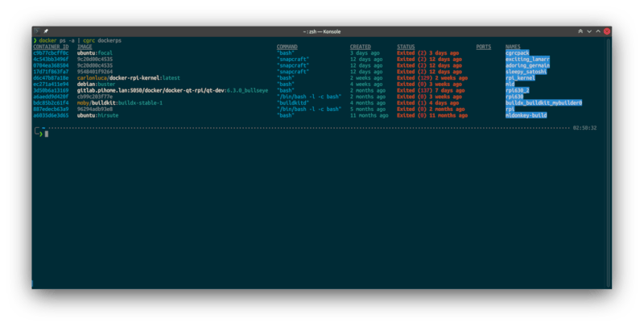Click container ID a6aedd9d420f
Image resolution: width=644 pixels, height=327 pixels.
click(51, 97)
